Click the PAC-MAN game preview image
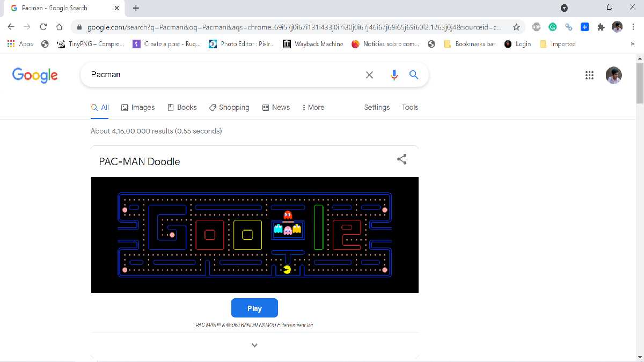This screenshot has height=362, width=644. (254, 235)
